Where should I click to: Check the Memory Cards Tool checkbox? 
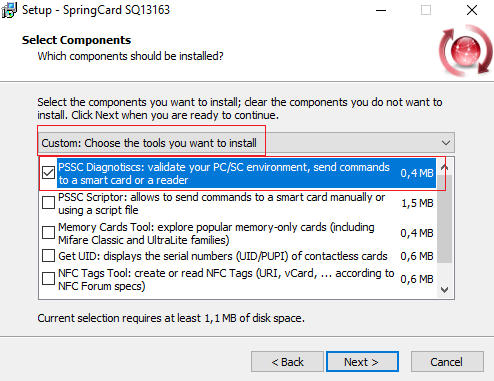[48, 233]
